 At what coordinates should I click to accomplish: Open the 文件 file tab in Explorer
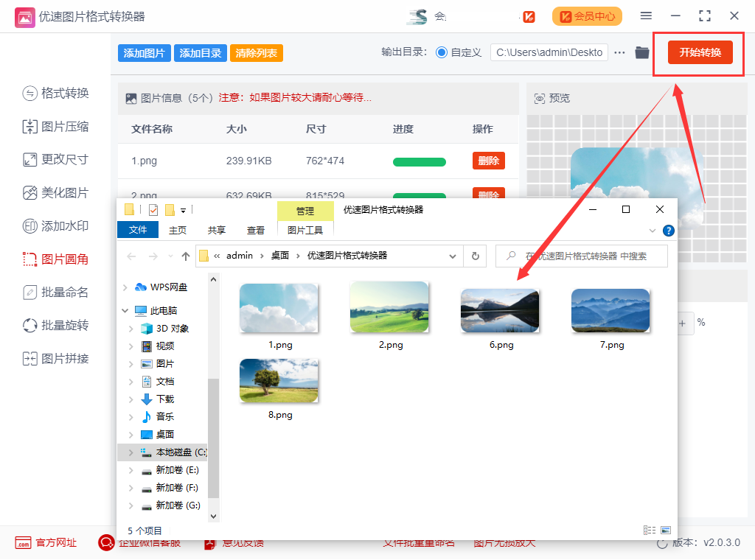click(x=138, y=230)
